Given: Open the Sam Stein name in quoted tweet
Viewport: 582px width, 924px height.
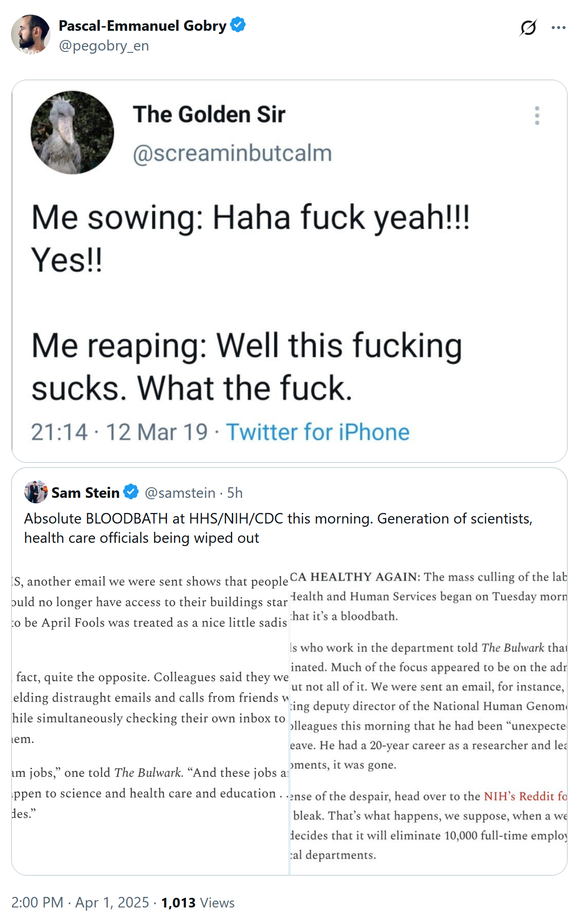Looking at the screenshot, I should click(x=85, y=493).
